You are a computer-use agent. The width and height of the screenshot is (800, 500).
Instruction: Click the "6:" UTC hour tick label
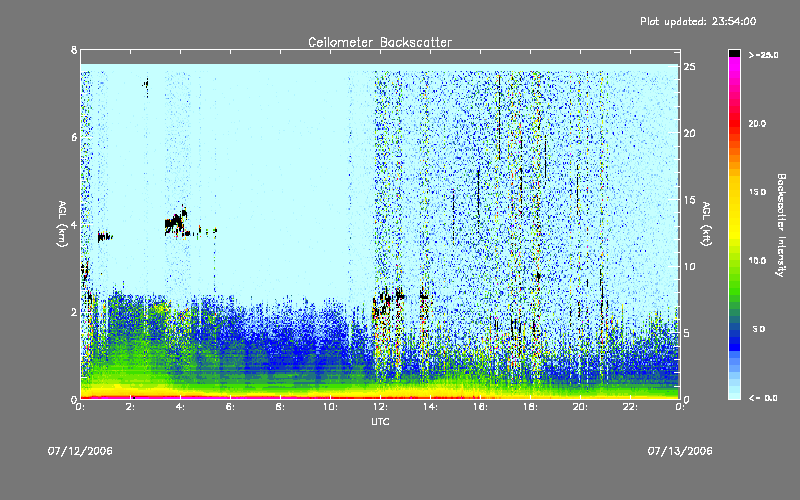click(230, 407)
